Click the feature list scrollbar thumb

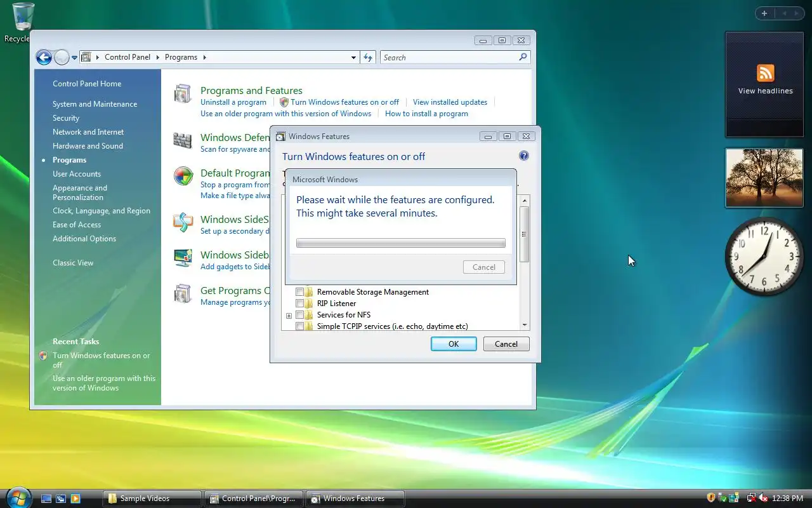[524, 234]
